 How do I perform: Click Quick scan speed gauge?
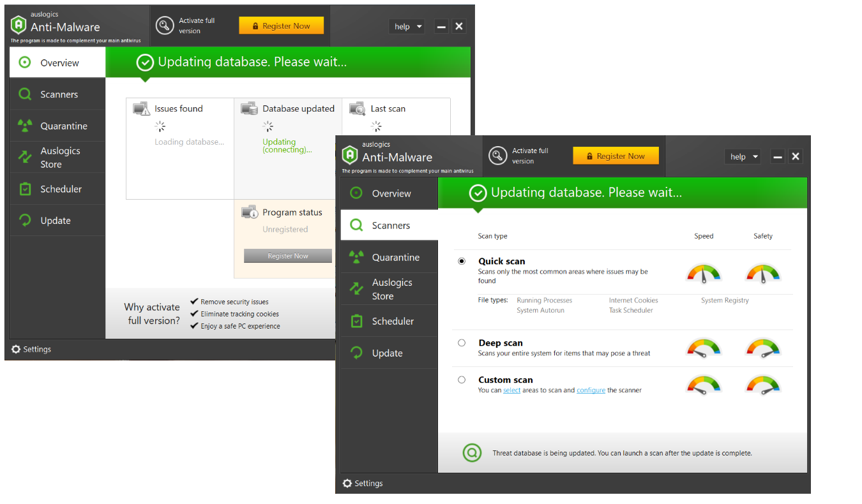click(703, 274)
